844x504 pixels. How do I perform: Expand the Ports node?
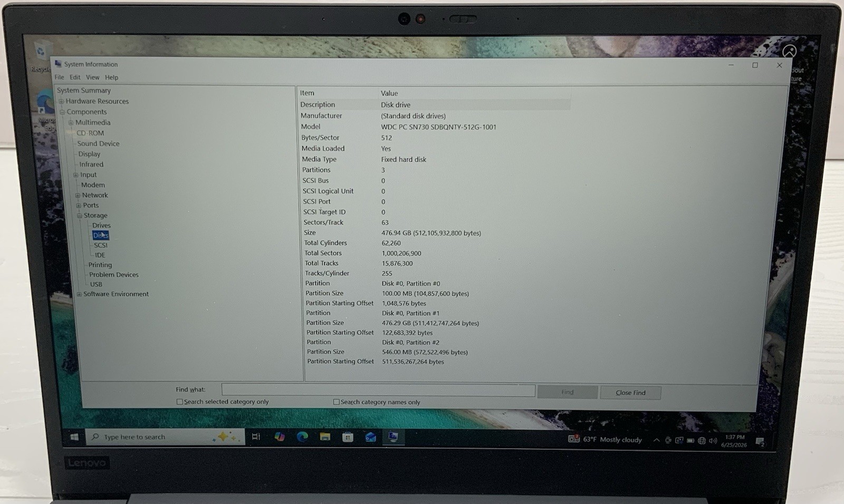(x=79, y=205)
